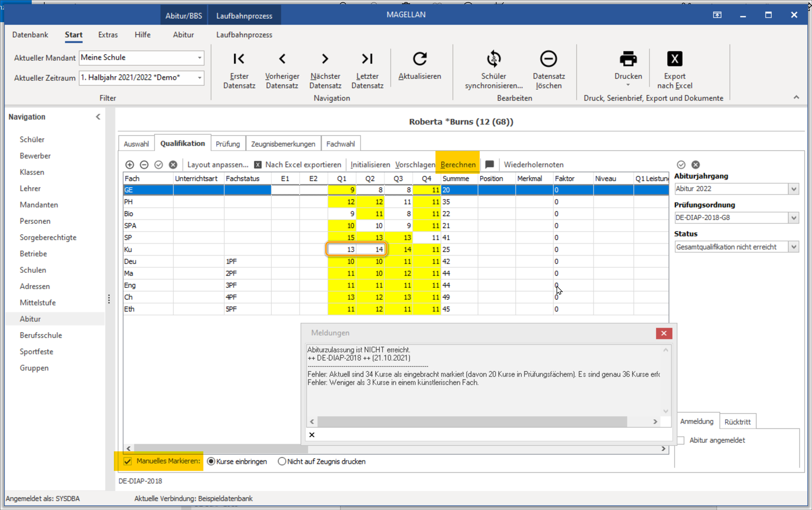Check the Abitur angemeldet checkbox
Image resolution: width=812 pixels, height=510 pixels.
click(x=681, y=440)
